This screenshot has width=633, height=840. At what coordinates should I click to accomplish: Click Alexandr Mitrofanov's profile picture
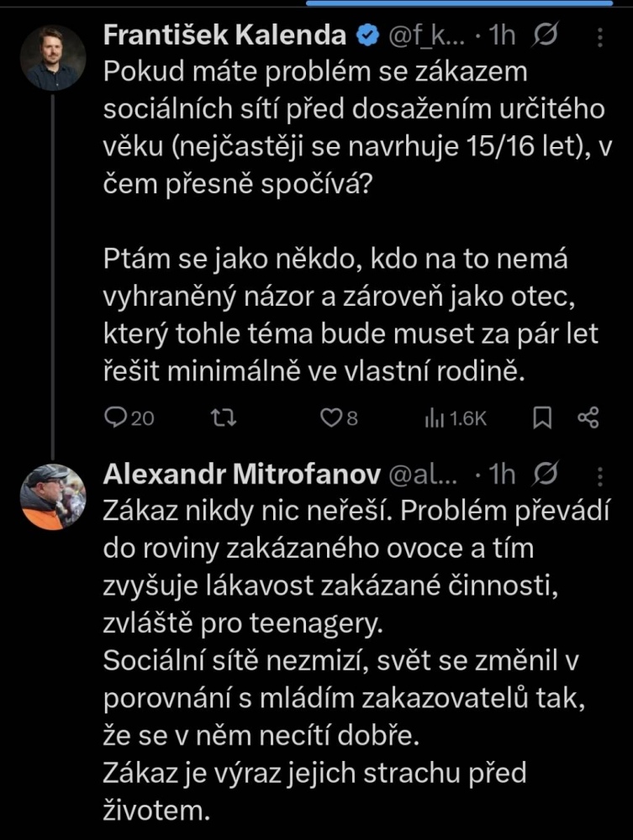click(x=53, y=493)
